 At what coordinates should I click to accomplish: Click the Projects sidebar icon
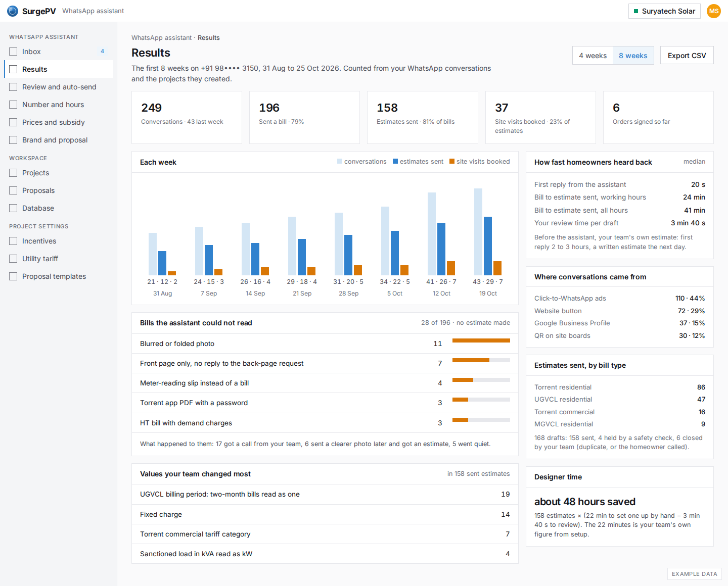coord(13,173)
